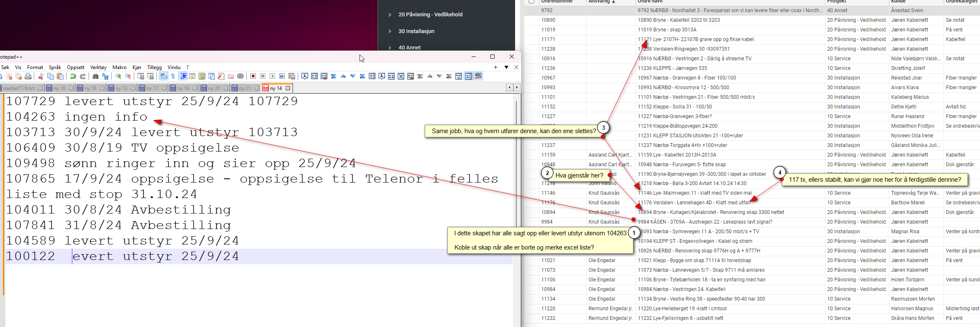Select order row 10890 Bryne - Kabelfeil
The height and width of the screenshot is (327, 980).
[x=752, y=20]
